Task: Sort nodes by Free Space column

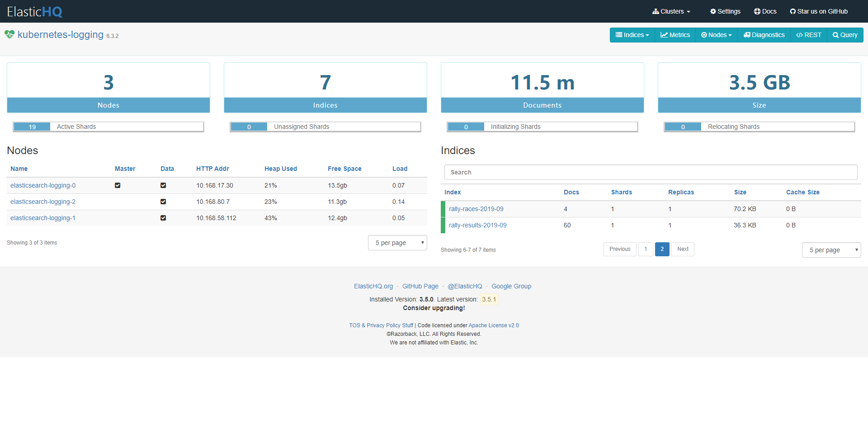Action: click(344, 169)
